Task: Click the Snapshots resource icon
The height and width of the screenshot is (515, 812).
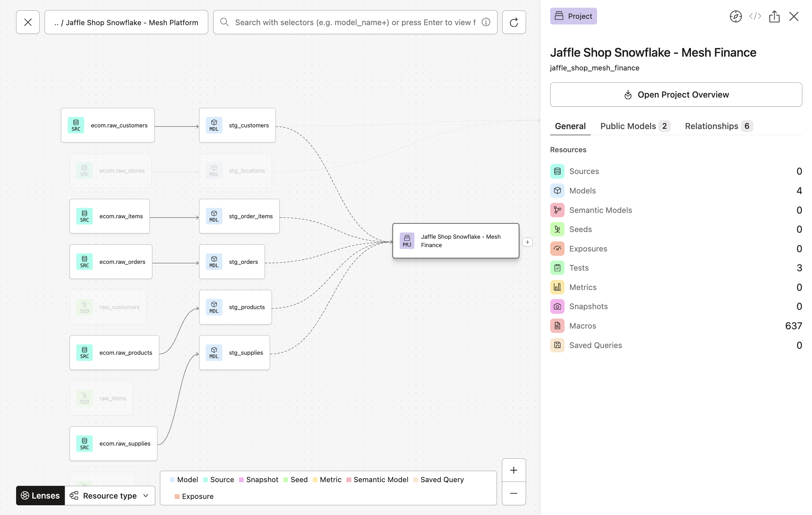Action: (x=557, y=306)
